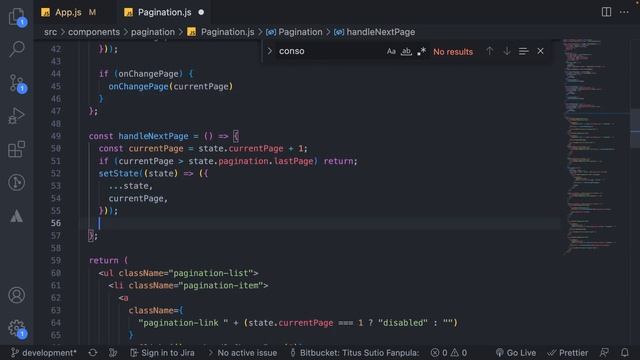Click the return keyword on line 59
This screenshot has width=640, height=360.
point(104,260)
